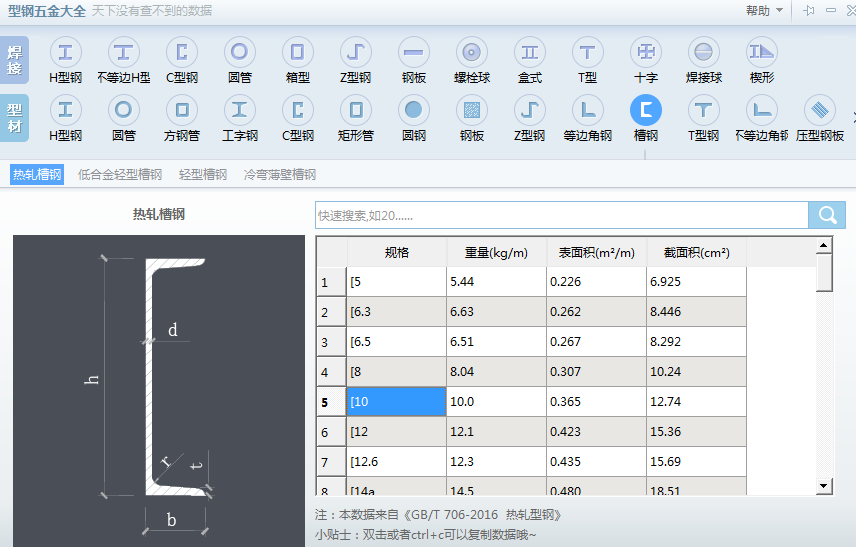Viewport: 856px width, 547px height.
Task: Select welded Z型钢 icon in 焊接 row
Action: (x=355, y=52)
